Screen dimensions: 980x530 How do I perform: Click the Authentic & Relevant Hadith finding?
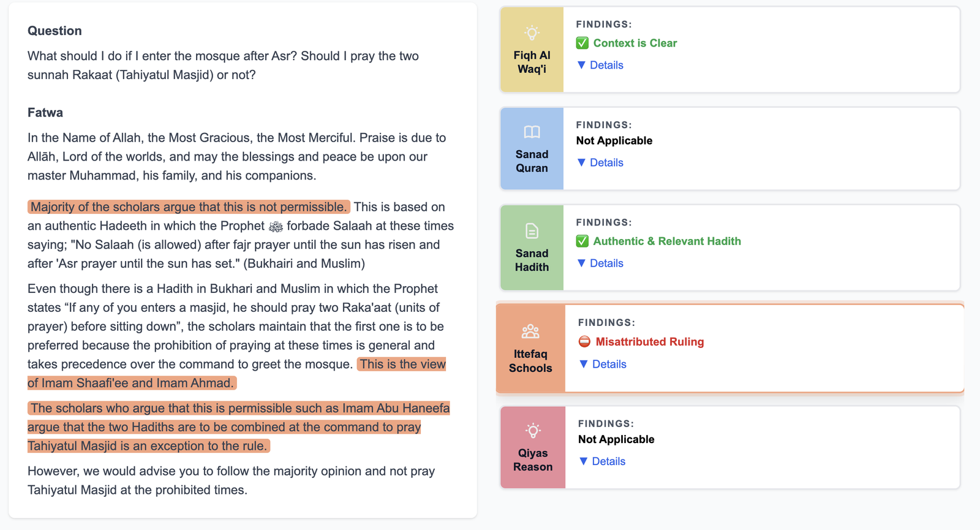click(x=666, y=241)
